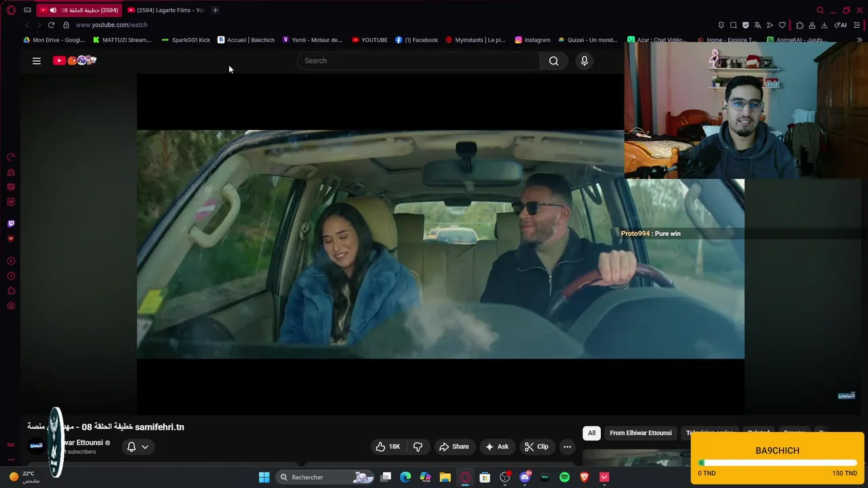Open the Player icon in sidebar
This screenshot has width=868, height=488.
click(11, 261)
